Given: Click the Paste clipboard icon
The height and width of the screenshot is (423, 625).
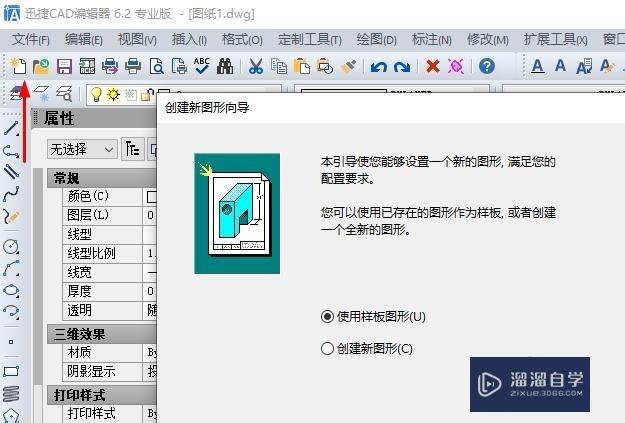Looking at the screenshot, I should [x=302, y=66].
